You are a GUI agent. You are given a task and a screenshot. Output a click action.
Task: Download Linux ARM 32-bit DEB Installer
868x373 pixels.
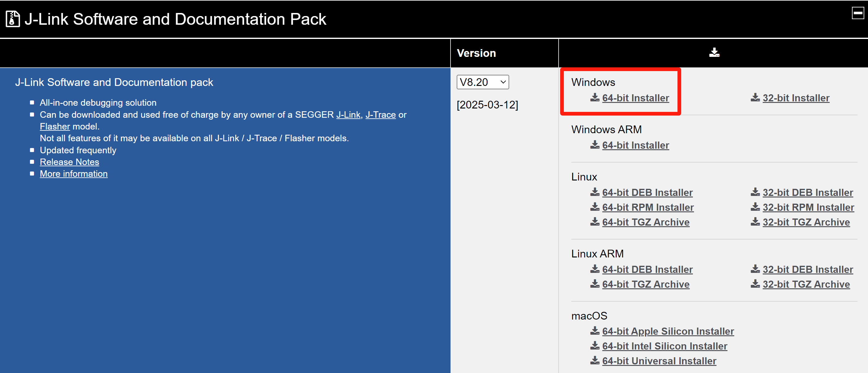coord(807,269)
